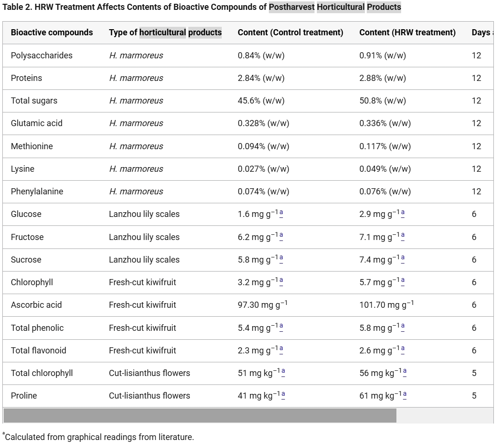Click the empty scrollbar track right of thumb
The width and height of the screenshot is (500, 448).
point(445,416)
